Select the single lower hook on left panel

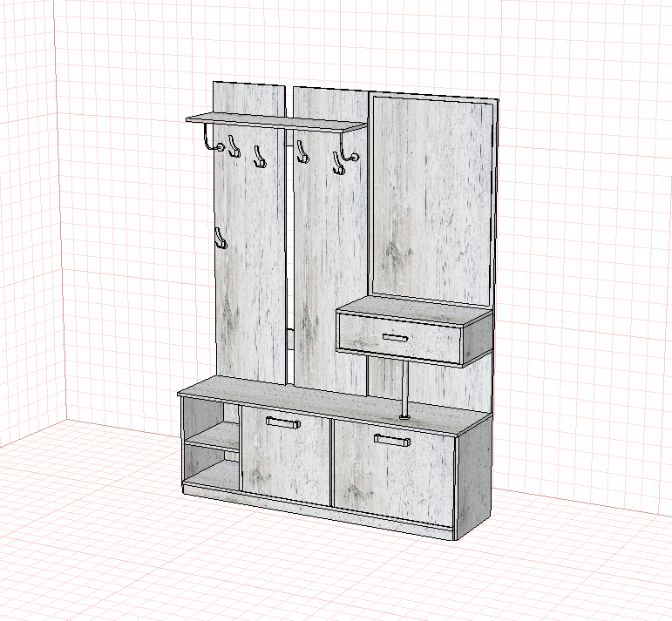[220, 238]
